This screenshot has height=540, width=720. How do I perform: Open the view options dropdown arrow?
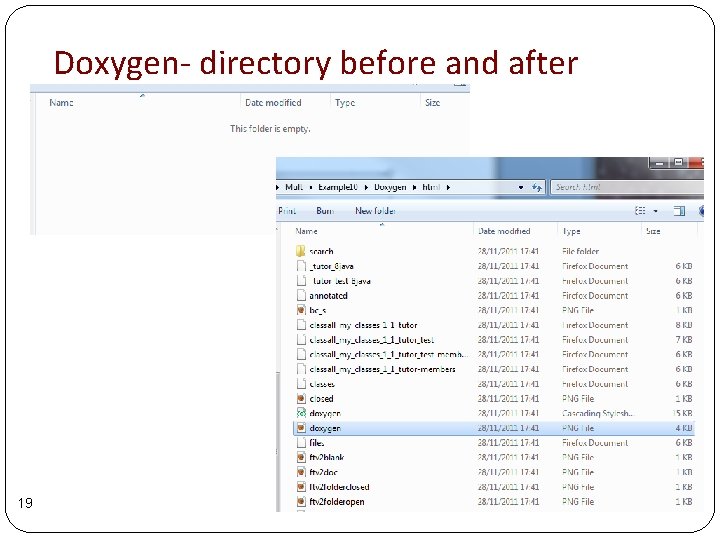656,211
